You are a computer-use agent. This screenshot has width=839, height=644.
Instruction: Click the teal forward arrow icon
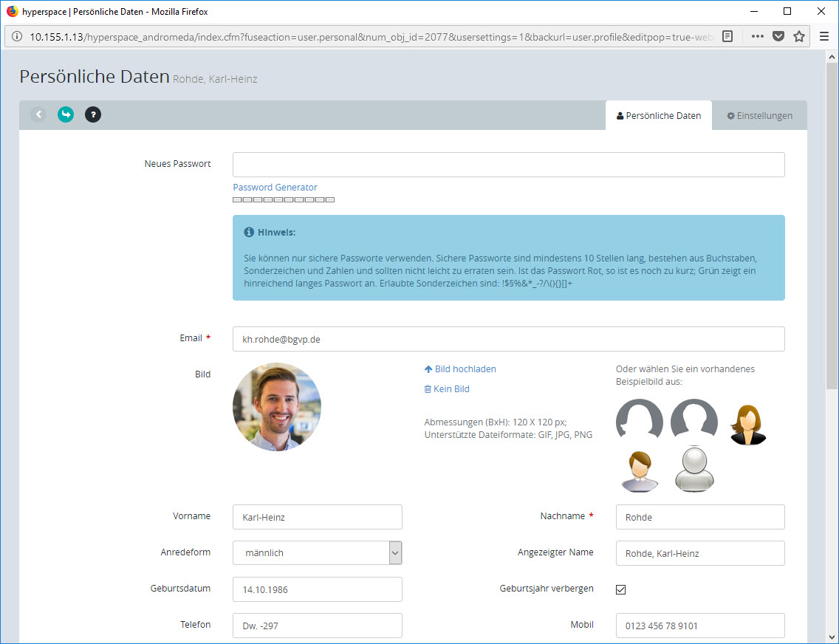pyautogui.click(x=66, y=114)
